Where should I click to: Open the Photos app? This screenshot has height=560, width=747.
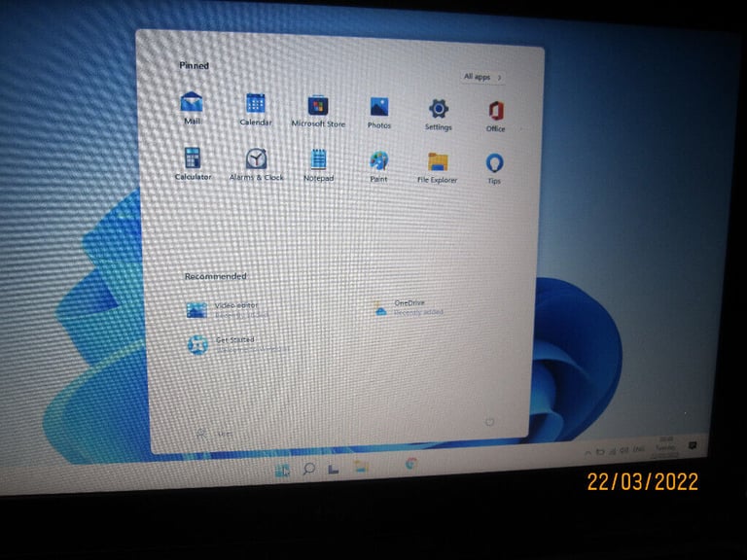coord(379,113)
